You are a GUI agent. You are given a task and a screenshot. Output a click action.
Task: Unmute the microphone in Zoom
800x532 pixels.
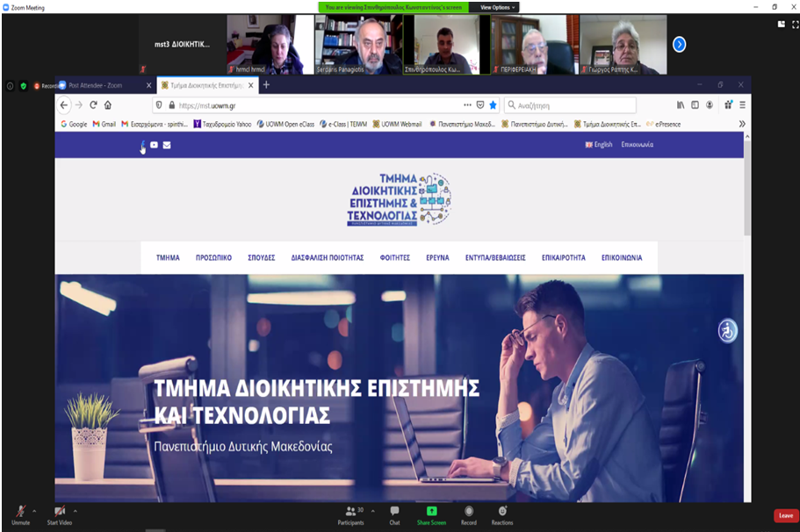[x=21, y=514]
